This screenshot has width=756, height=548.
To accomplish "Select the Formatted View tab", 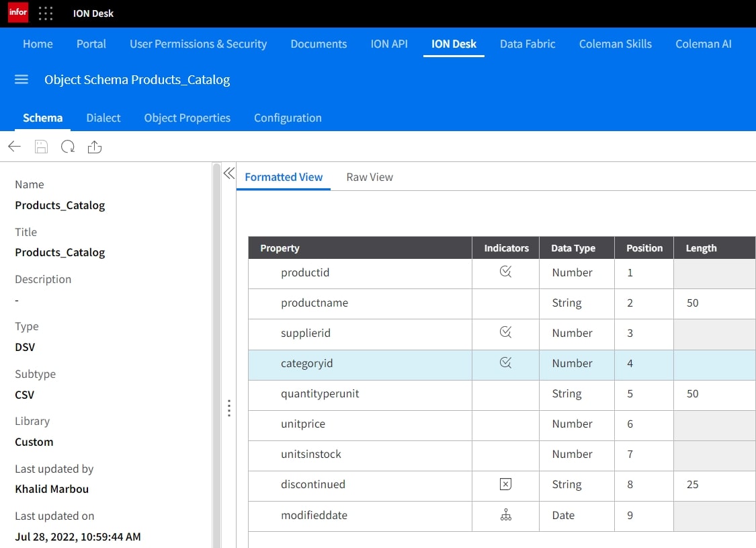I will [x=284, y=177].
